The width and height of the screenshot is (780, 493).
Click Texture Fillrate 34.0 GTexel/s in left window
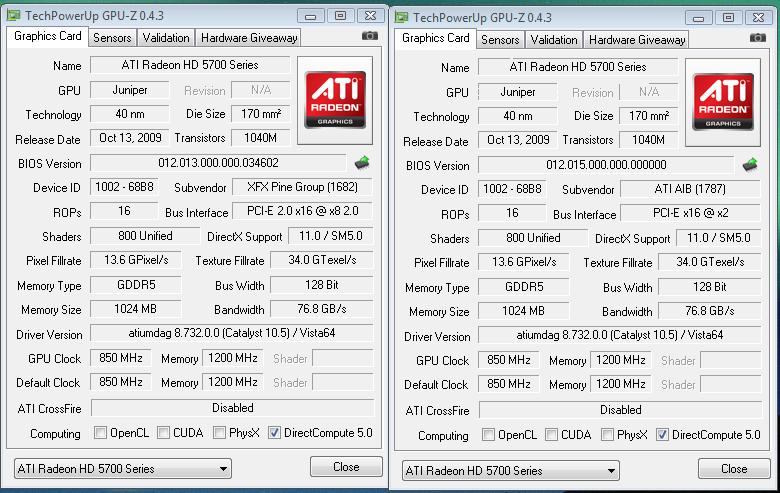point(322,260)
